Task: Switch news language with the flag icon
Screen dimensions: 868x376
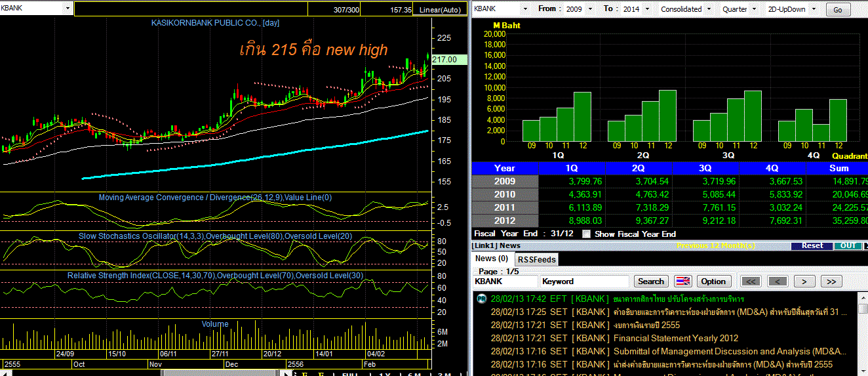Action: coord(683,282)
